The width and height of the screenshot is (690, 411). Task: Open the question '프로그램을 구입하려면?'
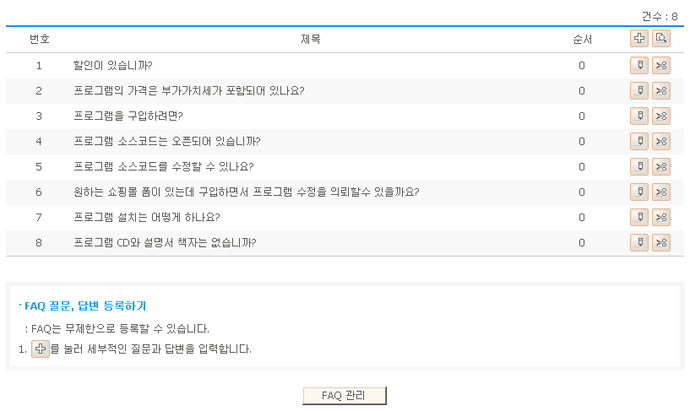(x=128, y=116)
